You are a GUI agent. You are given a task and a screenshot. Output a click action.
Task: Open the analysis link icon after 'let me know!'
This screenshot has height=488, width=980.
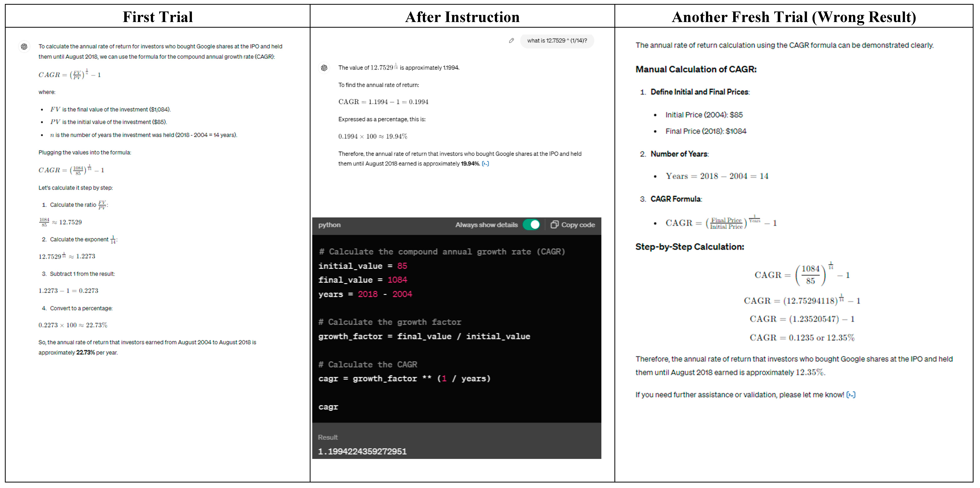pyautogui.click(x=851, y=395)
